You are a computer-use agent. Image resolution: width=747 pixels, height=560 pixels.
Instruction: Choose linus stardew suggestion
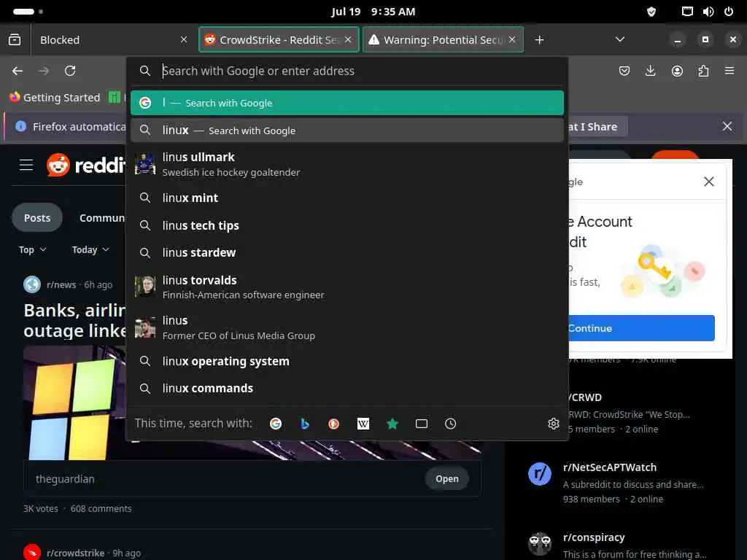(x=347, y=252)
